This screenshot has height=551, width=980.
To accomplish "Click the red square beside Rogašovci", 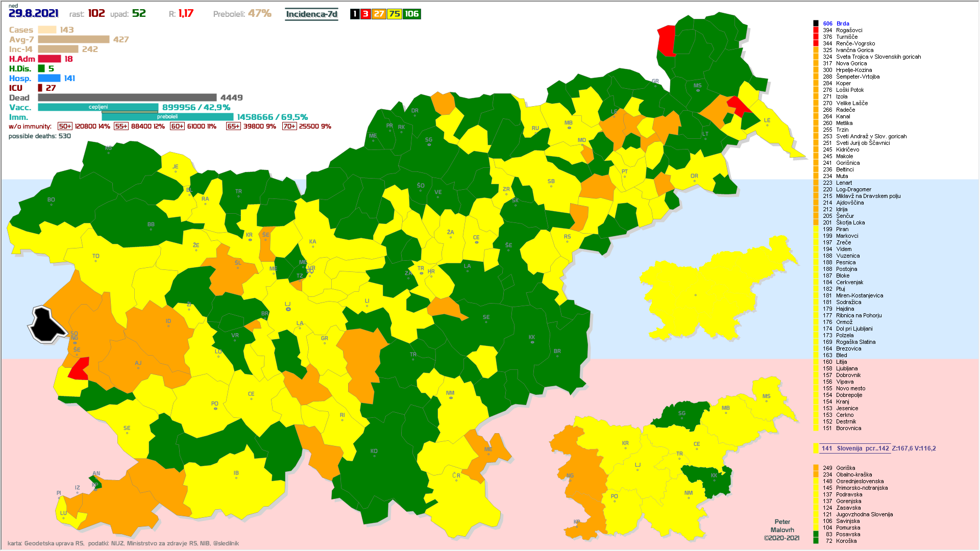I will click(x=816, y=30).
